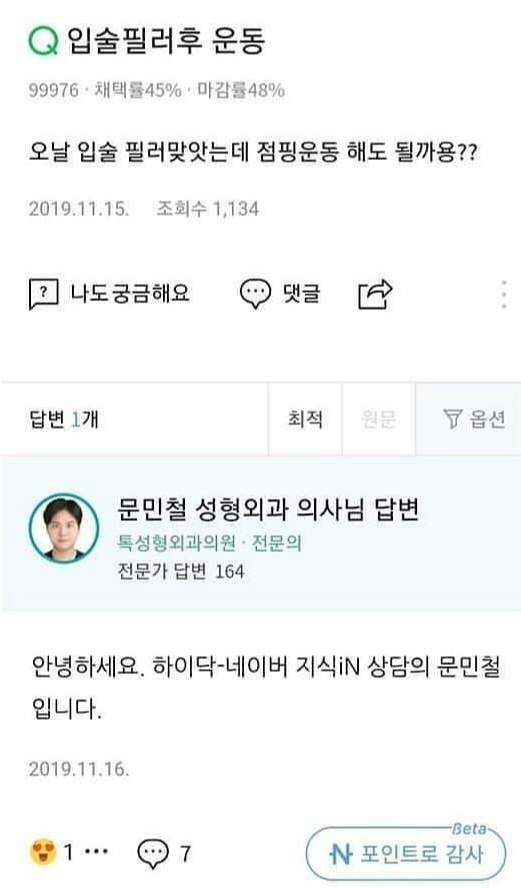Open the 문민철 doctor profile photo
The image size is (521, 888).
[x=64, y=528]
